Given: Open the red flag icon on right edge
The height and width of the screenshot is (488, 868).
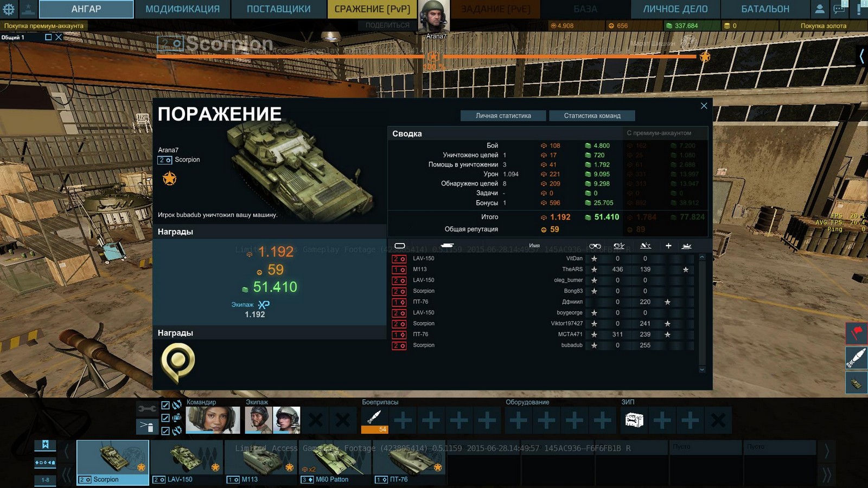Looking at the screenshot, I should (857, 333).
